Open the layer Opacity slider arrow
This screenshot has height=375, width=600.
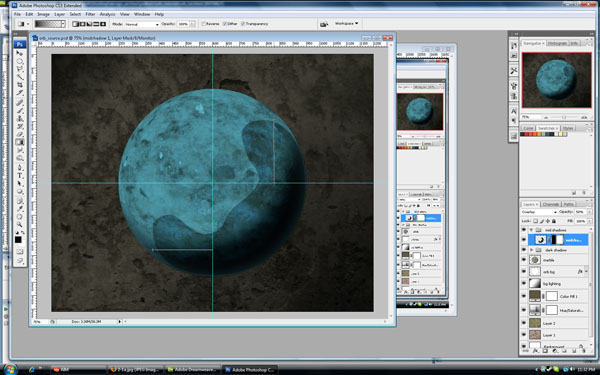590,212
